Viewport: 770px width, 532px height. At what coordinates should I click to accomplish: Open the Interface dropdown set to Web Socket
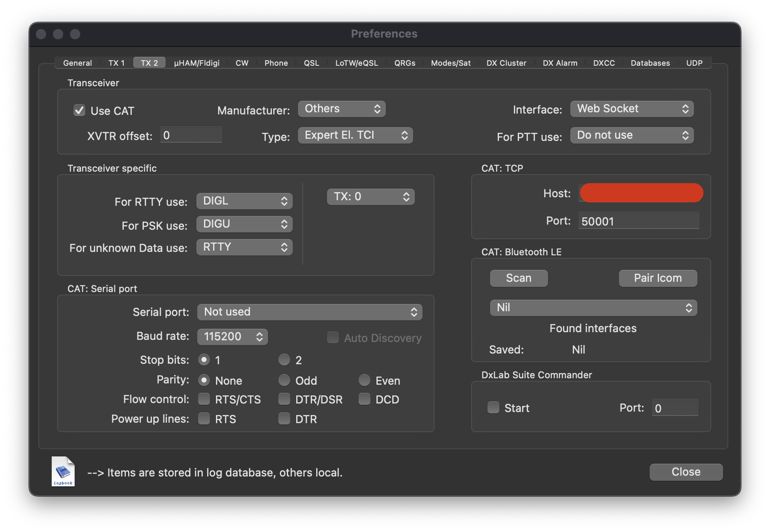coord(632,109)
